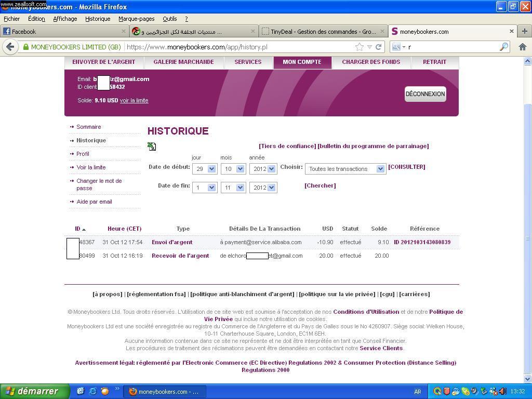Viewport: 532px width, 399px height.
Task: Open the Service Clients link
Action: tap(381, 348)
